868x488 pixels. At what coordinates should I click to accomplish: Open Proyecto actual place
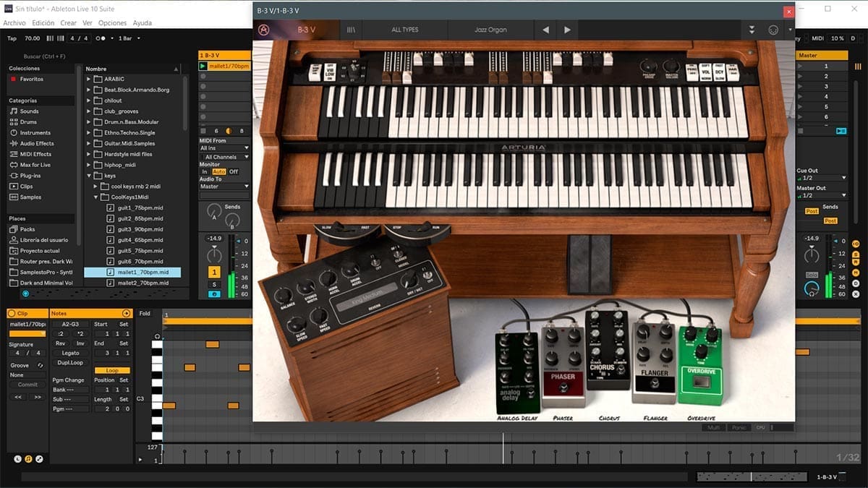click(35, 251)
